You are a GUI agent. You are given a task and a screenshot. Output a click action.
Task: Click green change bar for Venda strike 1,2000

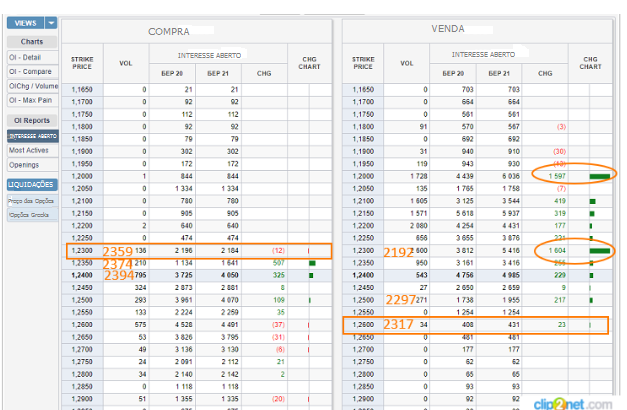coord(600,176)
